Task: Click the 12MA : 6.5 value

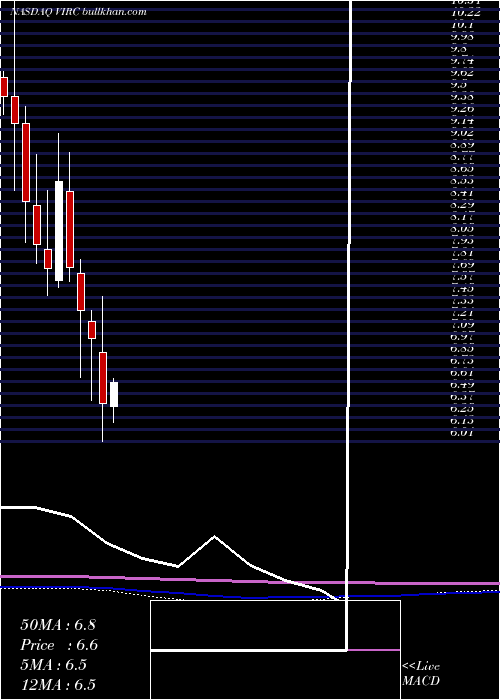Action: coord(58,685)
